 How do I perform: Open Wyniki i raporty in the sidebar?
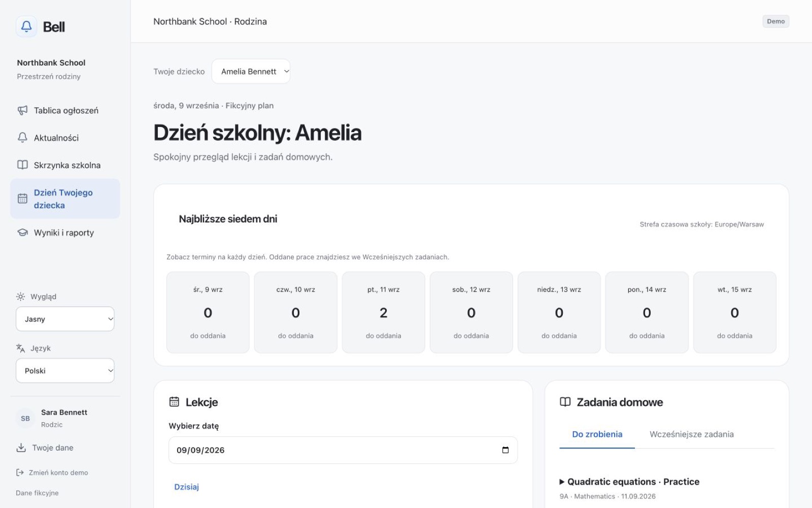[65, 233]
